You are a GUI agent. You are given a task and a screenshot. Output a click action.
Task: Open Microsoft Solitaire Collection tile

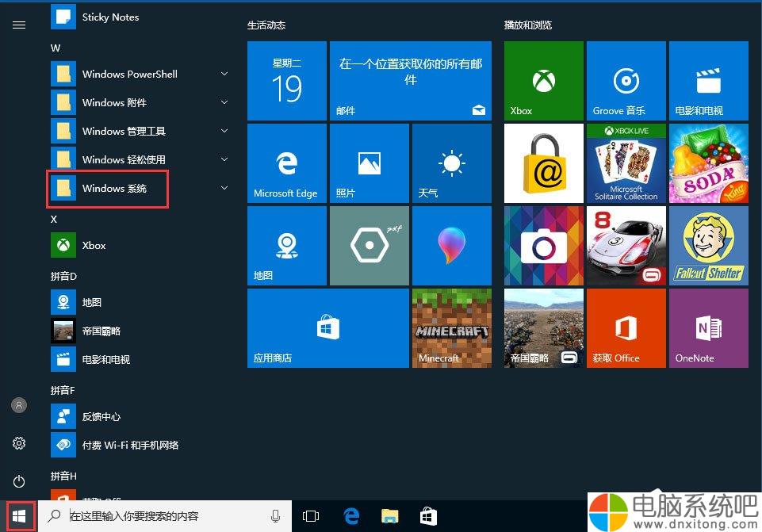click(626, 163)
